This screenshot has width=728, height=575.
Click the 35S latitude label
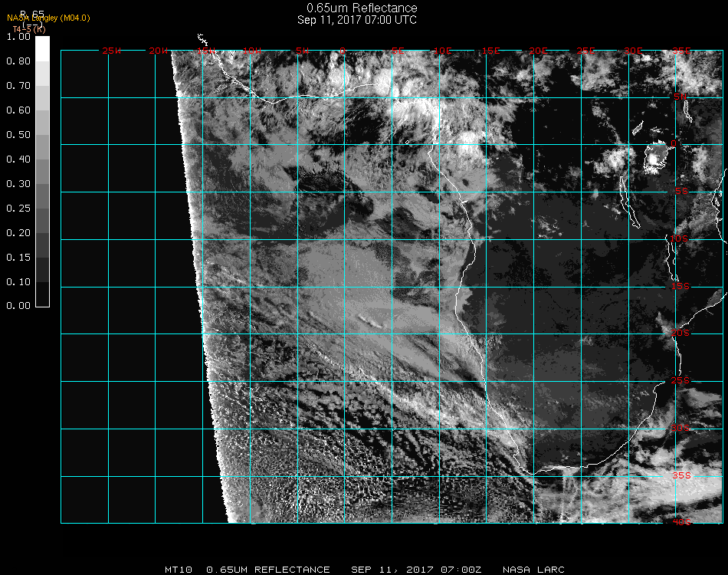tap(681, 475)
